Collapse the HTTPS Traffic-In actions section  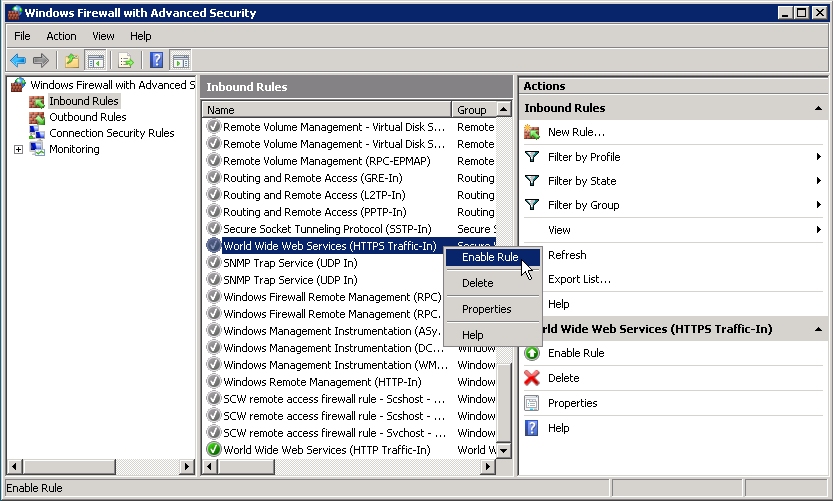tap(818, 329)
